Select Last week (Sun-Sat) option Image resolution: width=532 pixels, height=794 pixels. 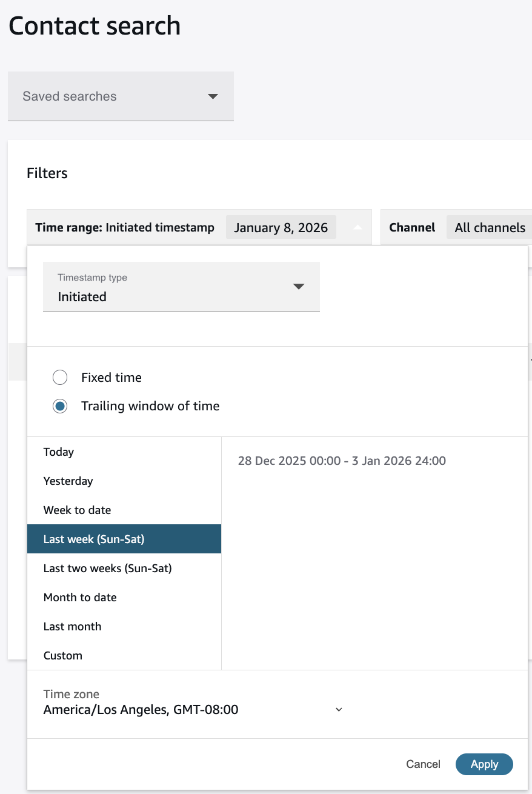pos(94,539)
